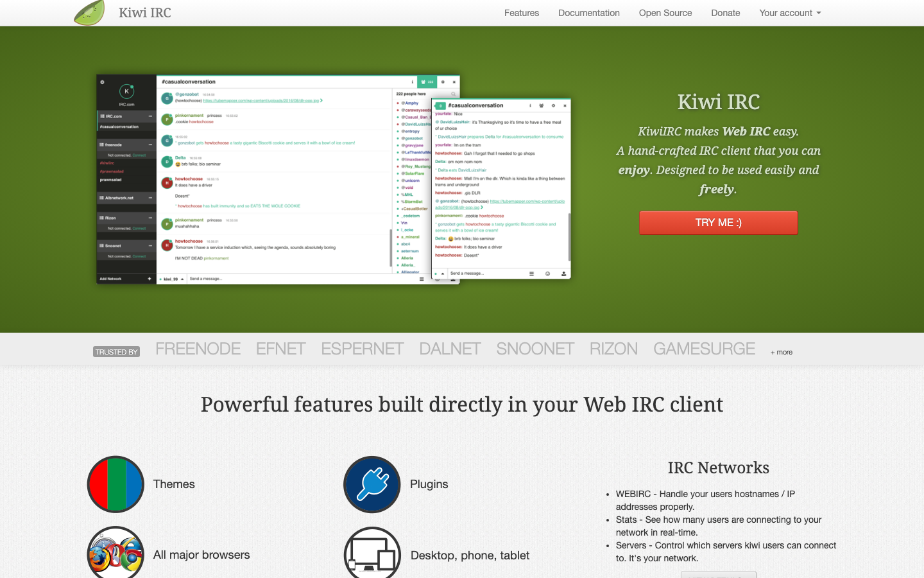Open the Themes feature icon

116,484
